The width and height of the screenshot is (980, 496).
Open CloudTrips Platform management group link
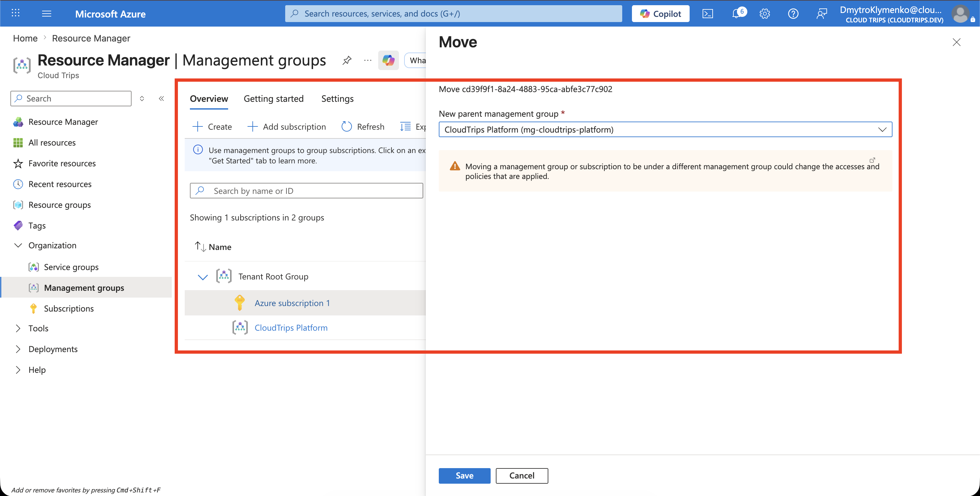[x=291, y=328]
